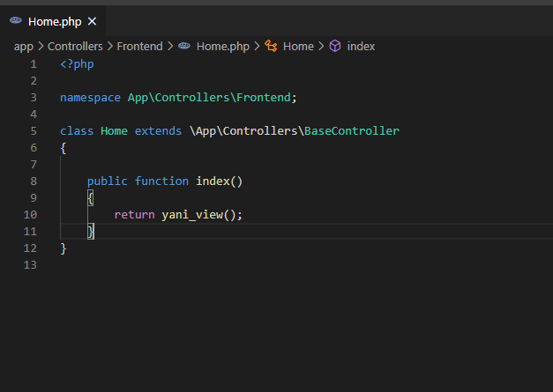Click the Home.php breadcrumb label
Image resolution: width=553 pixels, height=392 pixels.
click(223, 46)
